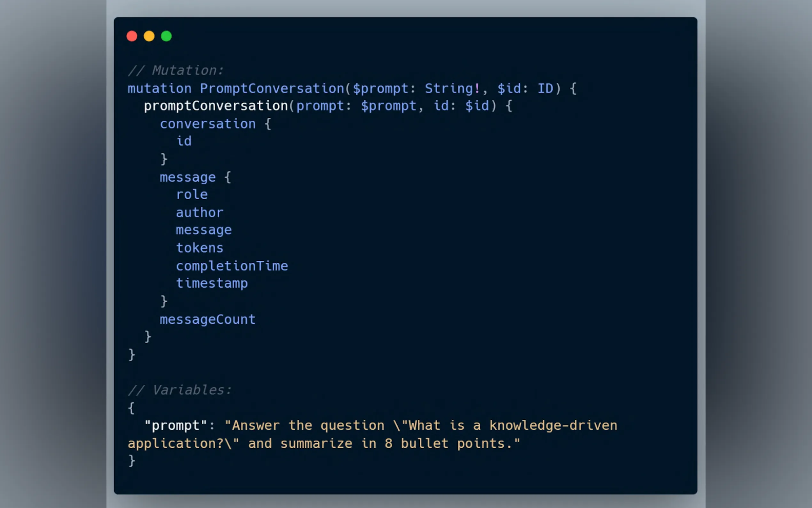The width and height of the screenshot is (812, 508).
Task: Select the 'mutation' keyword in the code
Action: 160,89
